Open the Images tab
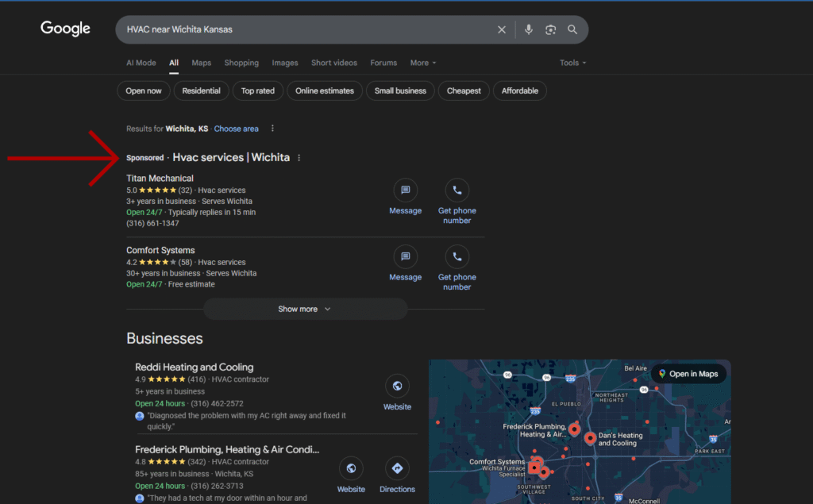Image resolution: width=813 pixels, height=504 pixels. tap(285, 63)
